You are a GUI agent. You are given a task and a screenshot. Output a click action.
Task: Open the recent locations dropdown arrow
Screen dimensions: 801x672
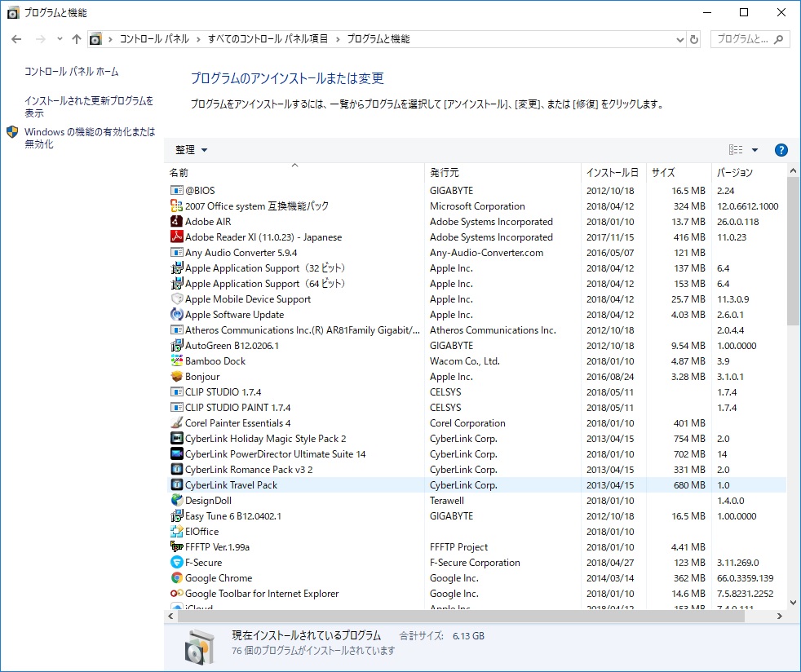click(60, 39)
